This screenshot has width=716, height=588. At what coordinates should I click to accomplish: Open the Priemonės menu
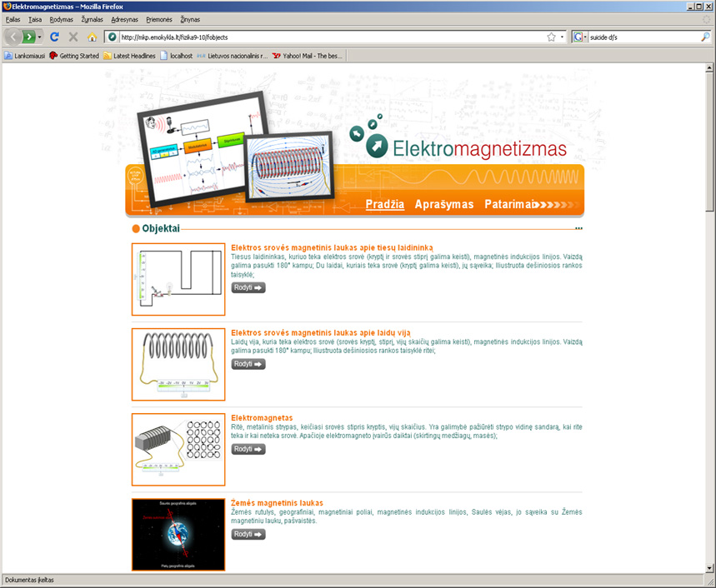[158, 18]
